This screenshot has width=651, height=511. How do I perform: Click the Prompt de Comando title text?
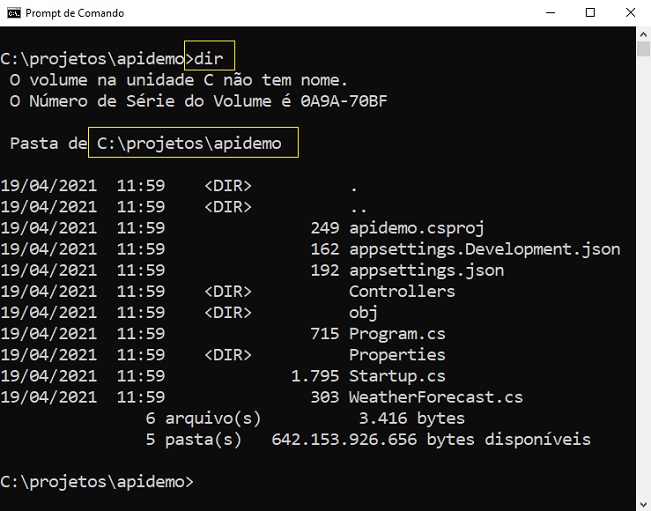tap(75, 13)
